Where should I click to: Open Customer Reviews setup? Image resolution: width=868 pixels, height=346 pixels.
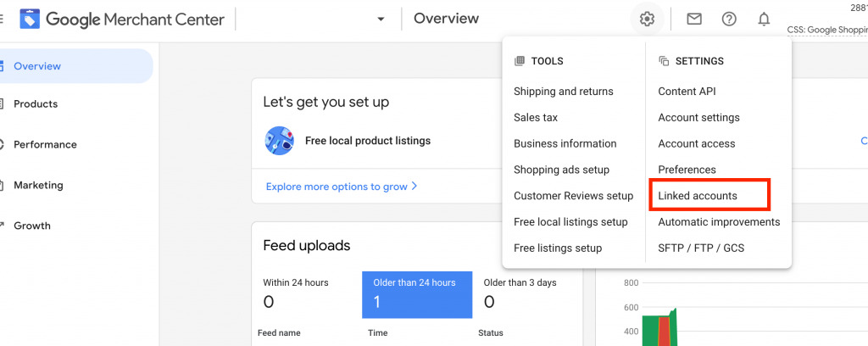click(574, 195)
